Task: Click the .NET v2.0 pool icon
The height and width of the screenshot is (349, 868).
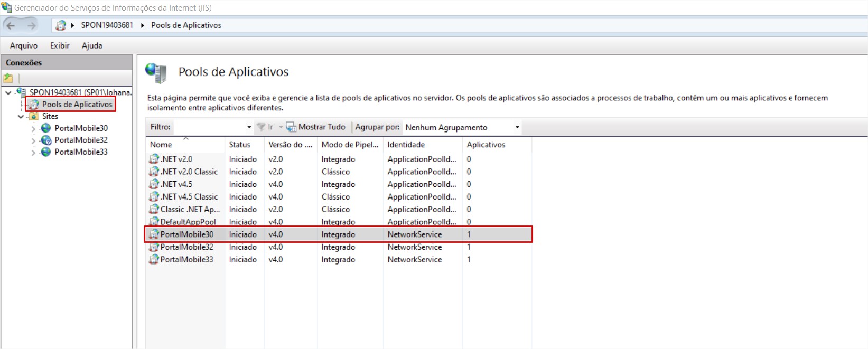Action: coord(154,159)
